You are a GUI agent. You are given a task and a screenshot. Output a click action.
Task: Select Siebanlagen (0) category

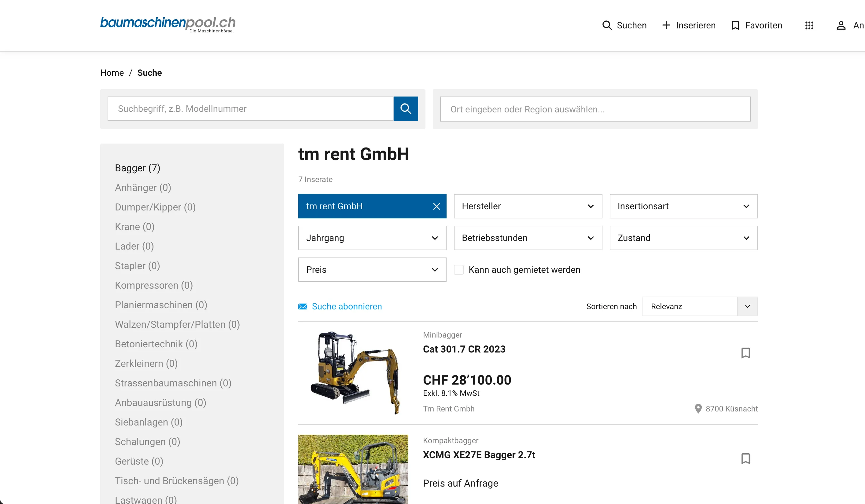(x=149, y=422)
